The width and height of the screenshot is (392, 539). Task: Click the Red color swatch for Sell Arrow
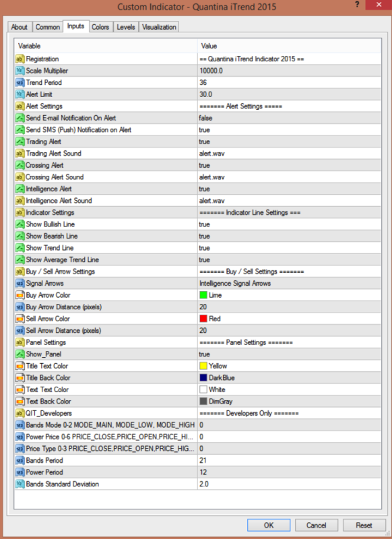(203, 319)
